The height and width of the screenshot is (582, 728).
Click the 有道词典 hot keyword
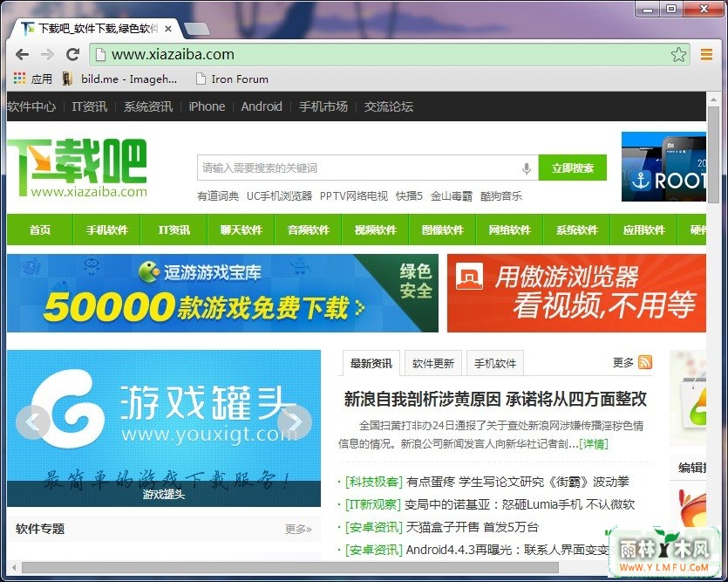[218, 196]
